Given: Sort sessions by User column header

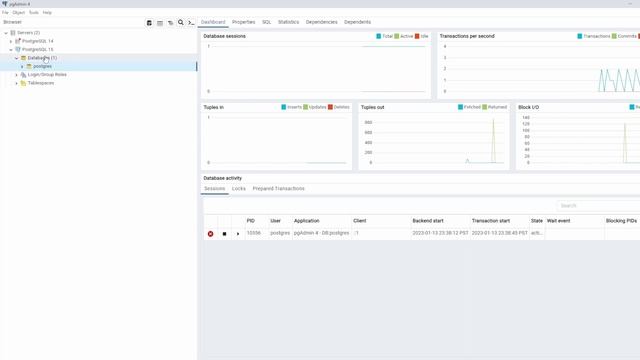Looking at the screenshot, I should (276, 221).
